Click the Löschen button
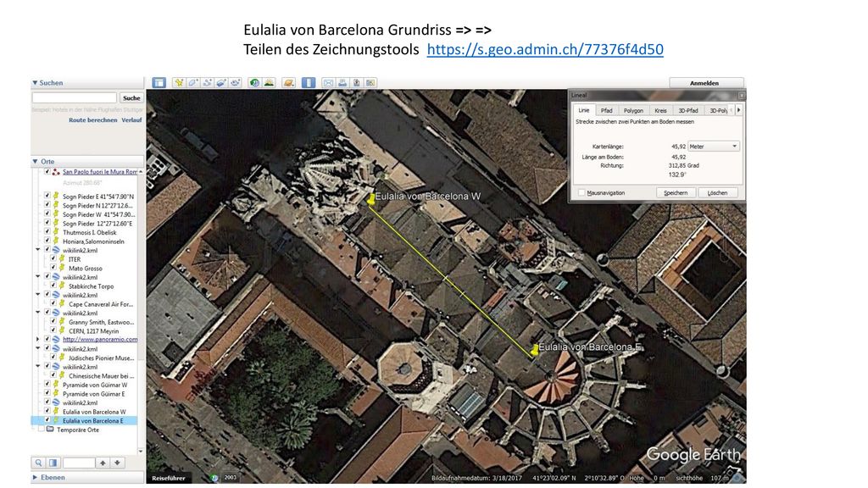This screenshot has height=488, width=868. coord(717,192)
